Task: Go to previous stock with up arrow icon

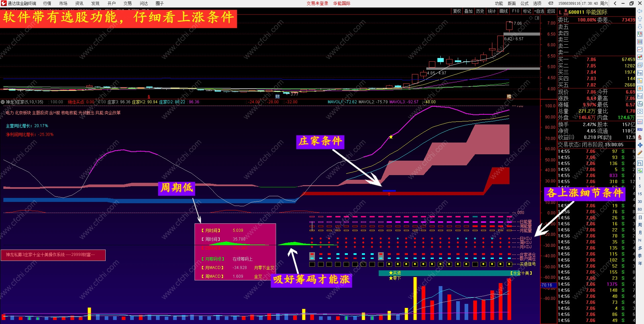Action: click(640, 19)
